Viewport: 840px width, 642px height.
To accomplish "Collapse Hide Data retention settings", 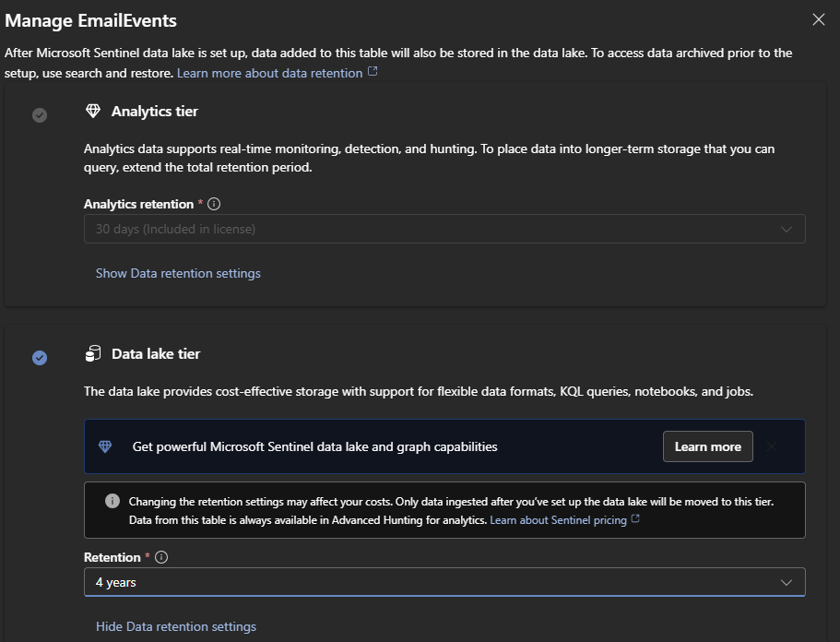I will click(x=176, y=626).
